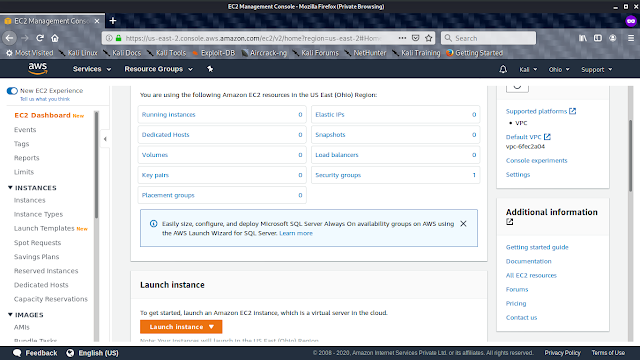The height and width of the screenshot is (360, 640).
Task: Click the Feedback speech bubble icon
Action: (17, 353)
